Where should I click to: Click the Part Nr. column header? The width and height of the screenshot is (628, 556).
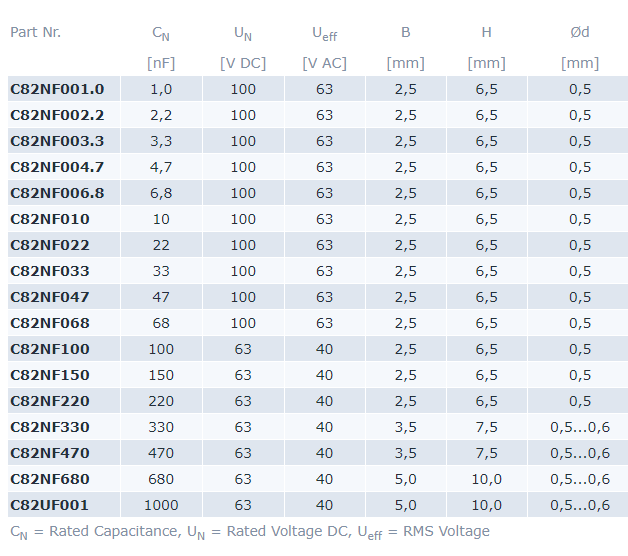(36, 32)
